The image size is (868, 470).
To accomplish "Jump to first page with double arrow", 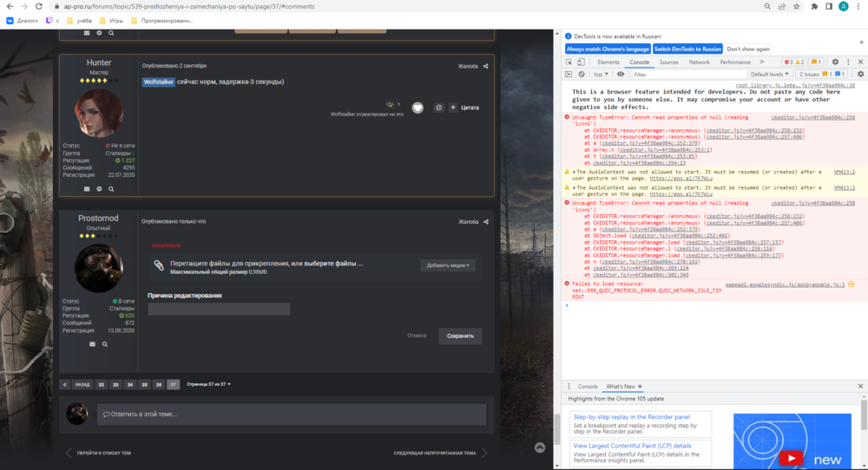I will click(x=65, y=384).
